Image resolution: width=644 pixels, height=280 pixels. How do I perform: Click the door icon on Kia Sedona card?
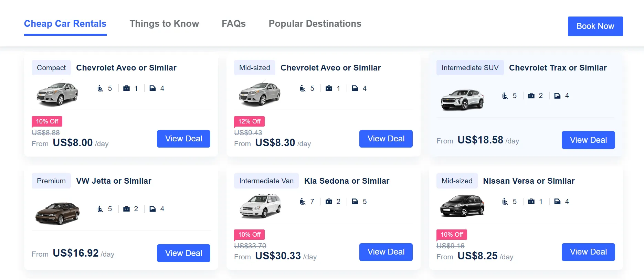[x=355, y=202]
